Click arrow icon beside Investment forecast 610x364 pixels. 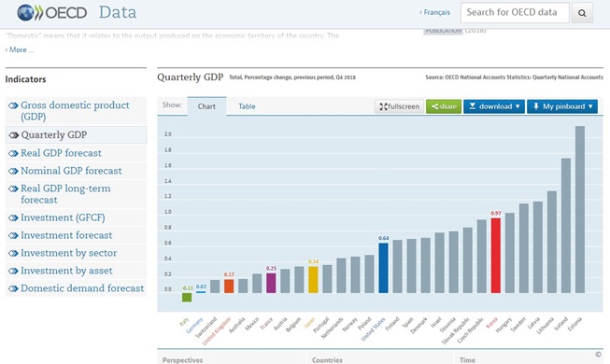pos(13,235)
